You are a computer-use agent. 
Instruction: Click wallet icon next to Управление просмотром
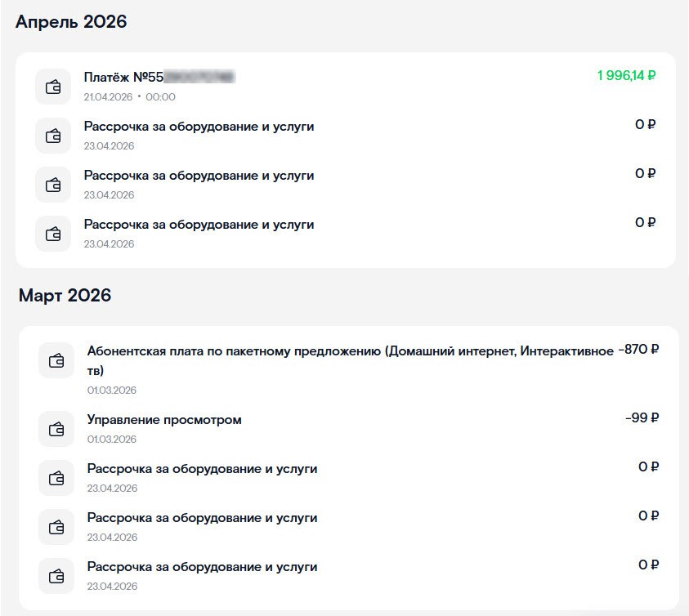tap(56, 429)
